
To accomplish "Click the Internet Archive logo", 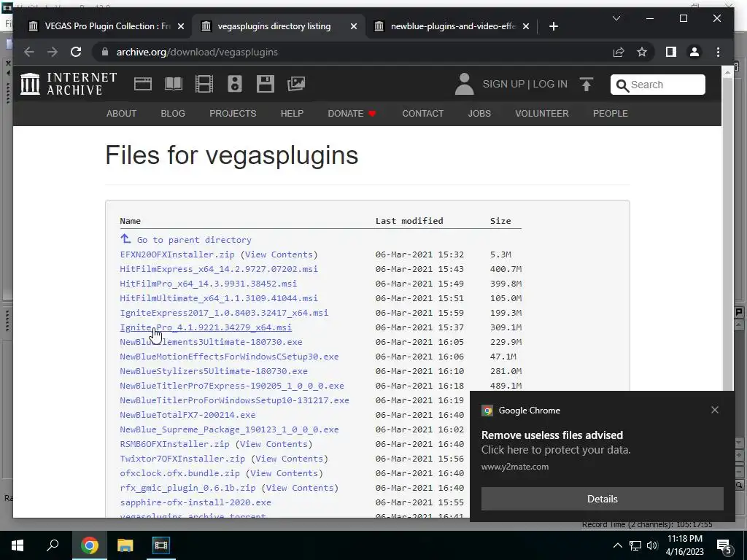I will [x=68, y=84].
